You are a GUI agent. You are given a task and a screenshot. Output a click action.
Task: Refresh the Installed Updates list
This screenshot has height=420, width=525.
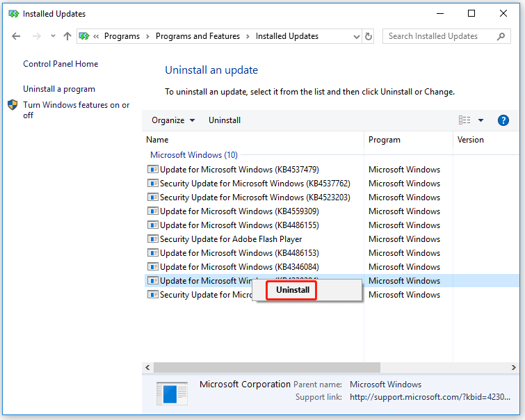point(369,36)
